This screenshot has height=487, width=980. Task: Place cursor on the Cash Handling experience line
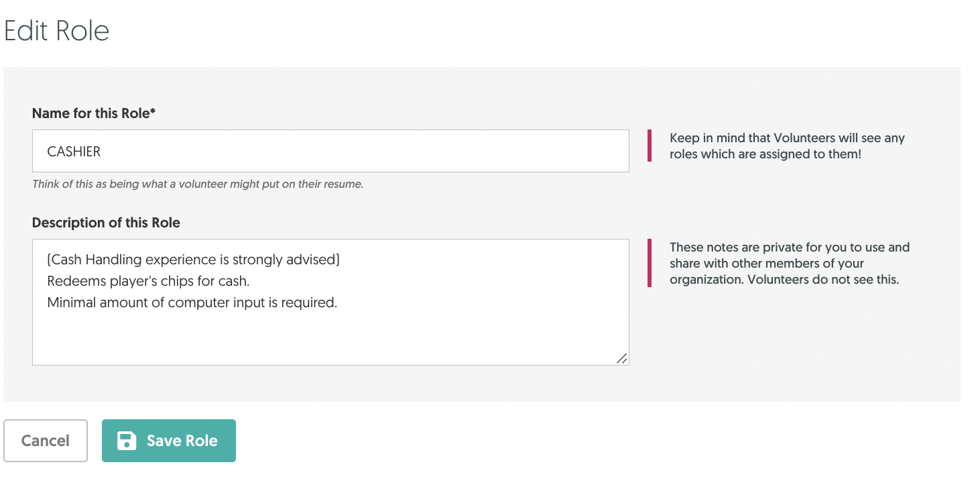point(194,260)
